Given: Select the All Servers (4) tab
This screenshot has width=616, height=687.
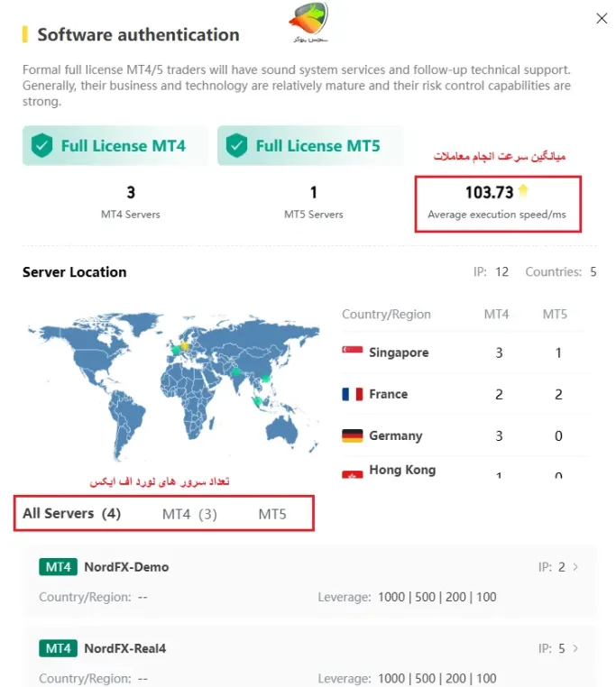Looking at the screenshot, I should (x=71, y=513).
